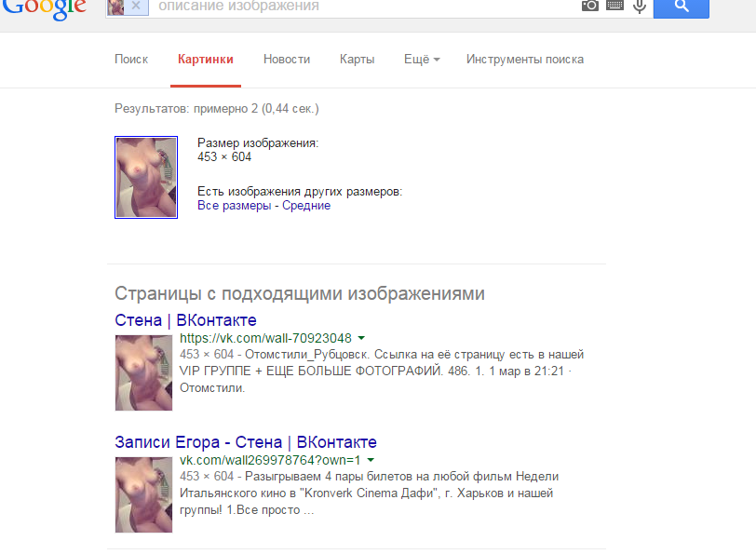Open Записи Егора - Стена result link
Viewport: 756px width, 554px height.
[246, 442]
